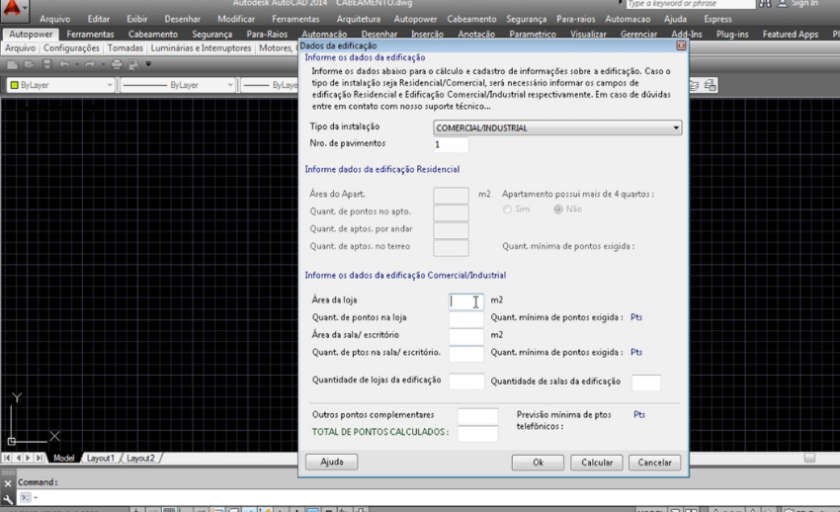Select the Sim radio button
The width and height of the screenshot is (840, 512).
[x=508, y=209]
